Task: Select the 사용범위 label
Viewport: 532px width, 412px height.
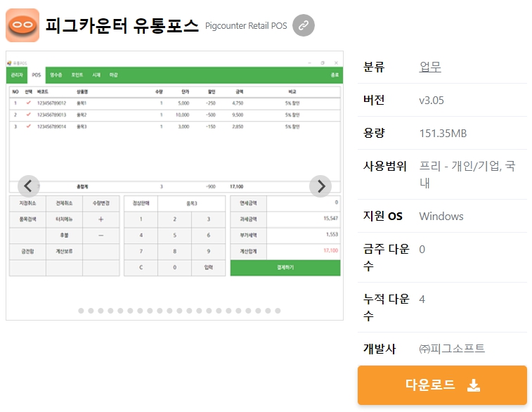Action: [x=384, y=166]
